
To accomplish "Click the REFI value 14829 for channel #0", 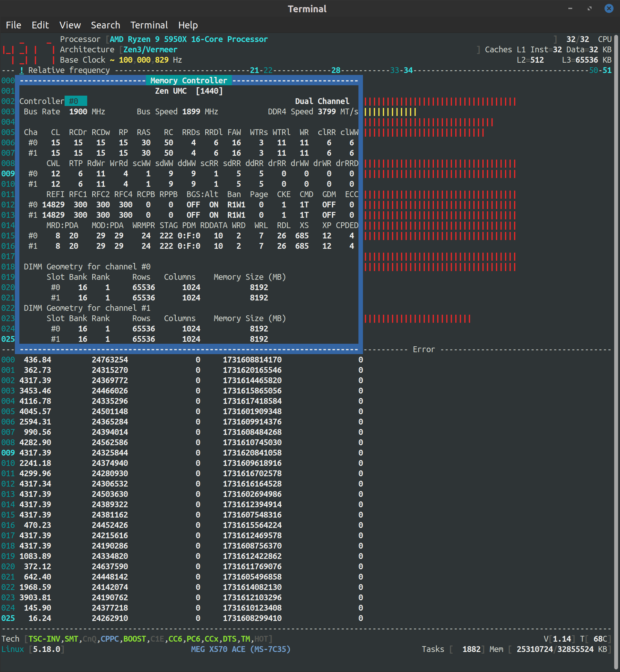I will point(53,205).
